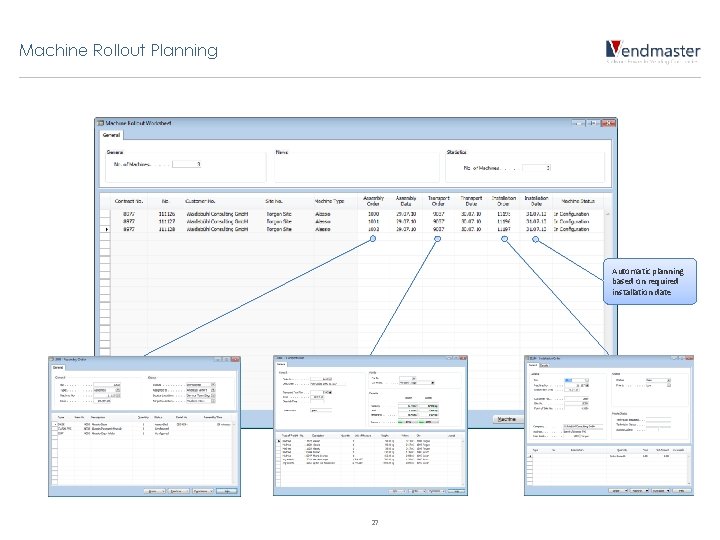Click Machine Status column header
This screenshot has height=540, width=720.
click(578, 201)
